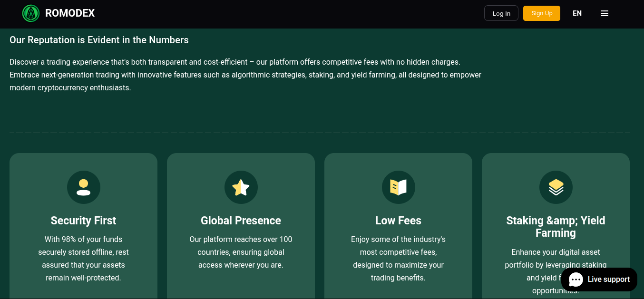Image resolution: width=644 pixels, height=299 pixels.
Task: Select the Global Presence card heading
Action: [241, 221]
